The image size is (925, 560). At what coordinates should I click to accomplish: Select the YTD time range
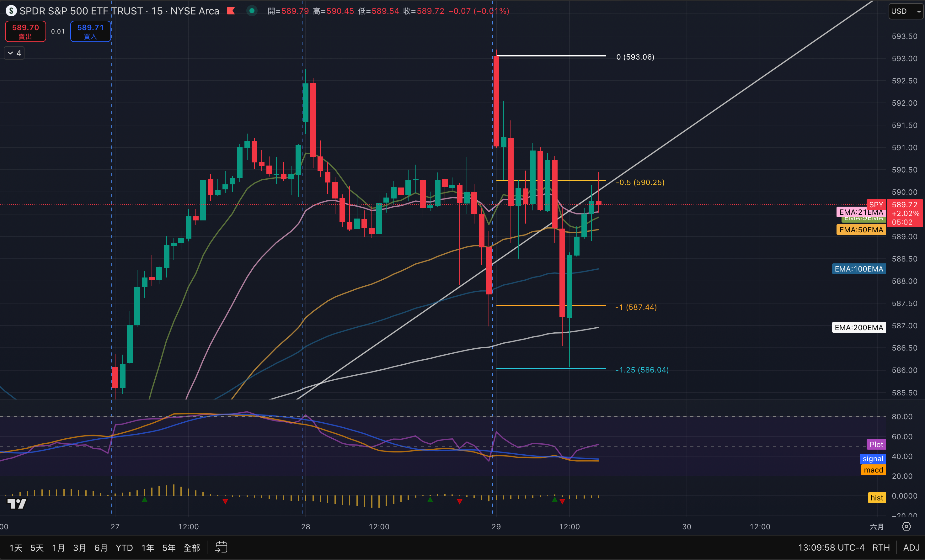pos(124,548)
